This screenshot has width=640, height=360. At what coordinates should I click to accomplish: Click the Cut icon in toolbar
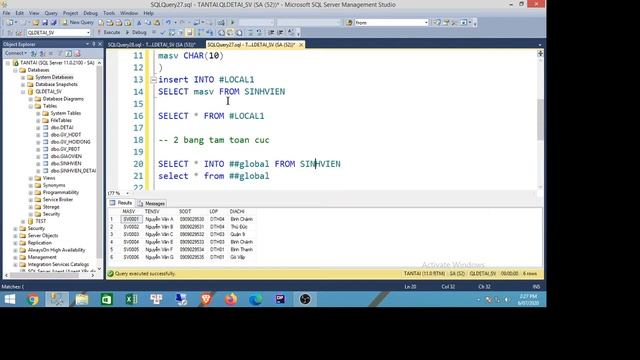pyautogui.click(x=139, y=22)
